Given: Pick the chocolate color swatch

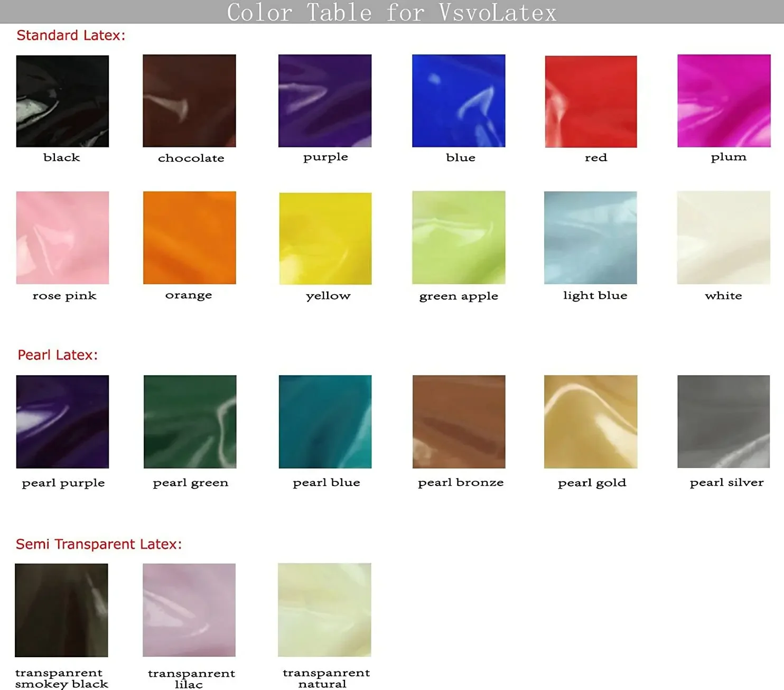Looking at the screenshot, I should (x=189, y=101).
